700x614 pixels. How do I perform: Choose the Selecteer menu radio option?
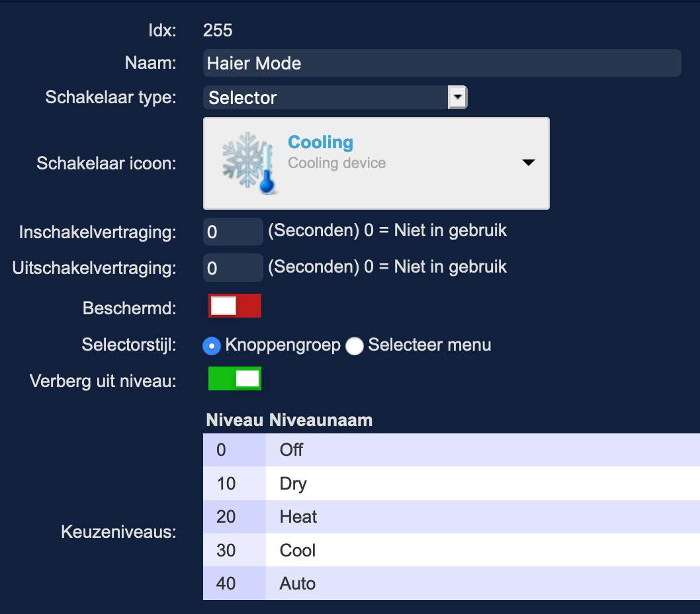click(x=355, y=346)
